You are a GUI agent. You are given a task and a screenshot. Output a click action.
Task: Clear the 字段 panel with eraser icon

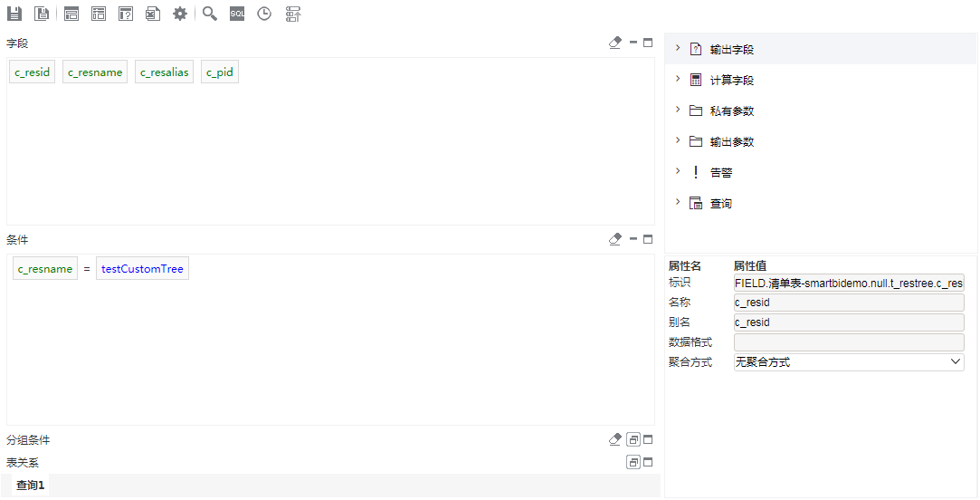[x=615, y=43]
